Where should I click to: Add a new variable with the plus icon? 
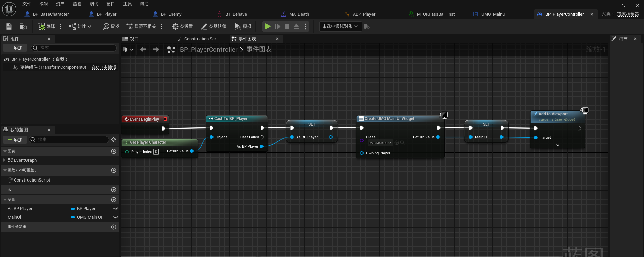coord(114,200)
